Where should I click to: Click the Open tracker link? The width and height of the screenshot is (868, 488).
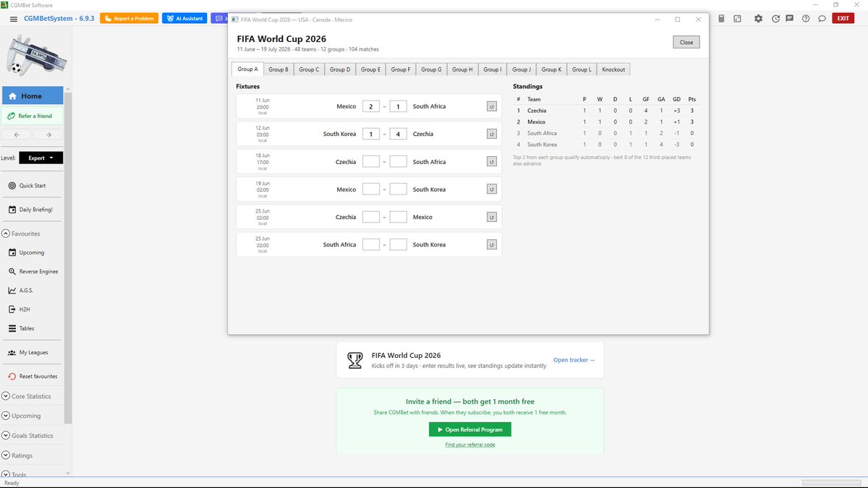pyautogui.click(x=574, y=360)
